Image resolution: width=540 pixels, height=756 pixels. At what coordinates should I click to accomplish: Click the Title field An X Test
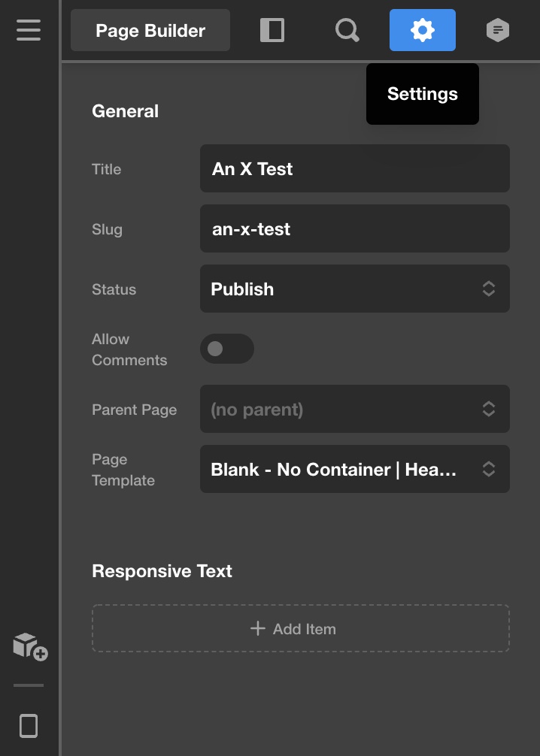pyautogui.click(x=355, y=168)
